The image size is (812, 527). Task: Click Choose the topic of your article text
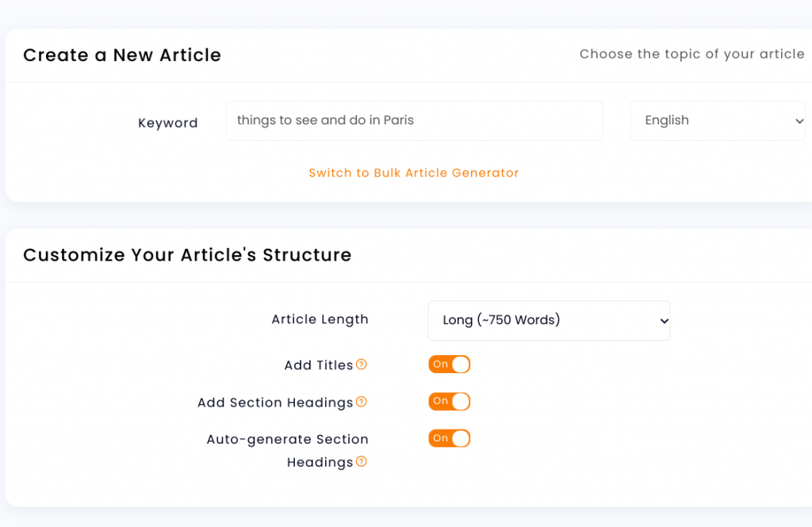(691, 54)
